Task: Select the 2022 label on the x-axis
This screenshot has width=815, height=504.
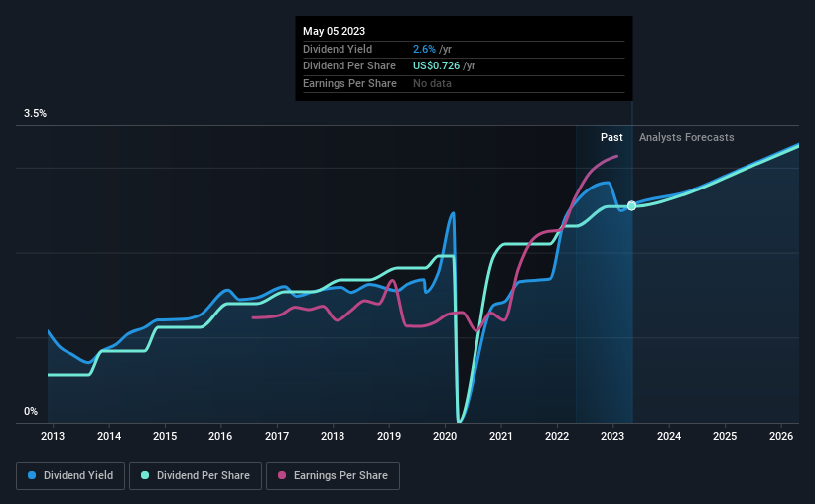Action: pos(557,436)
